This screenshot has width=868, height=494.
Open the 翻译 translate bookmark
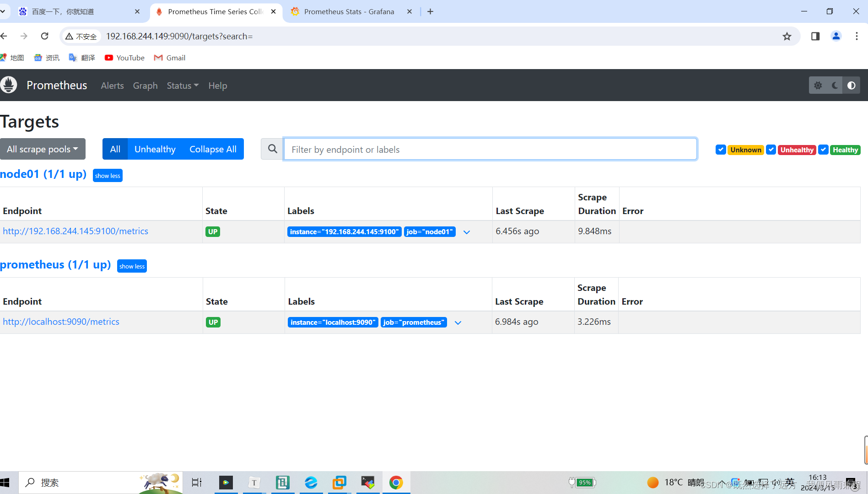coord(82,58)
